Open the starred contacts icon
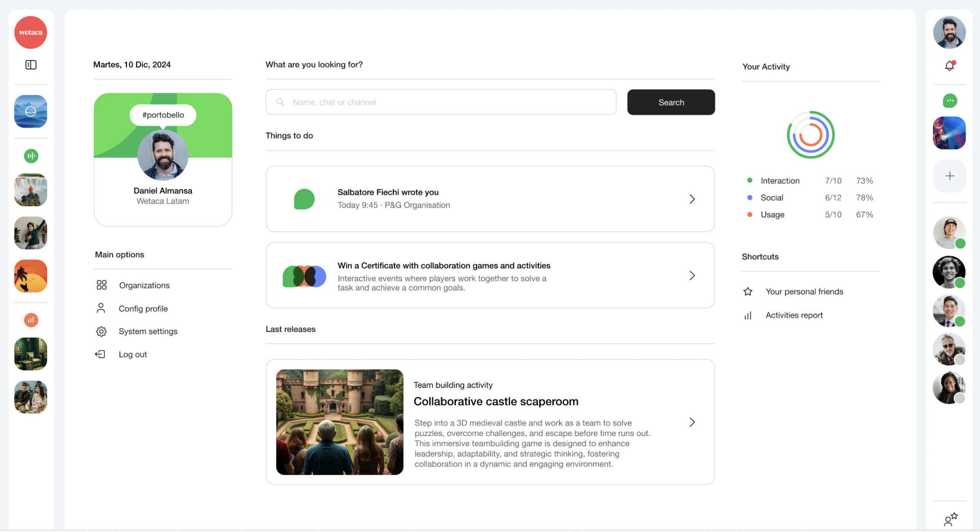The width and height of the screenshot is (980, 532). [950, 519]
